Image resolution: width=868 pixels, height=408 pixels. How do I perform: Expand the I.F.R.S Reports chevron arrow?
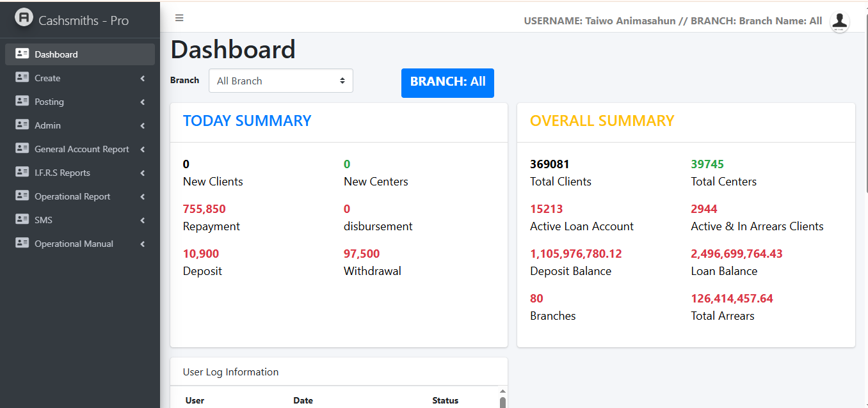click(x=142, y=173)
